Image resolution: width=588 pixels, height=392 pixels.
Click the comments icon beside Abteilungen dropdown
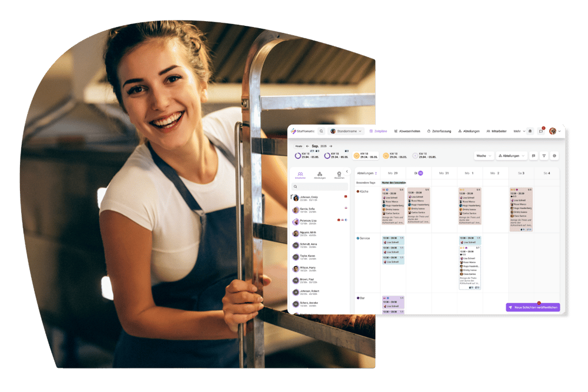[533, 156]
